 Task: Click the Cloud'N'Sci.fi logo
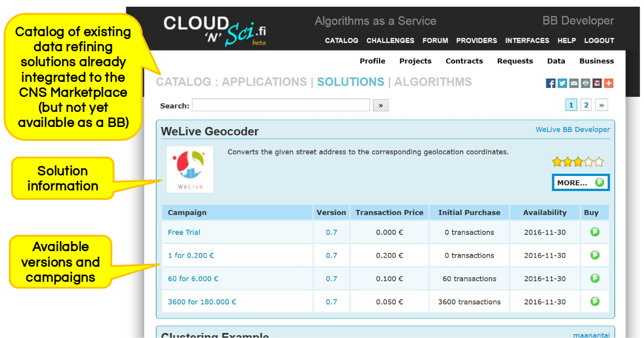coord(215,31)
